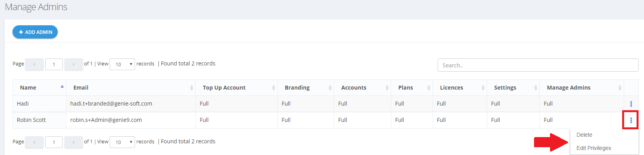Click the Search input field
644x155 pixels.
[x=538, y=65]
